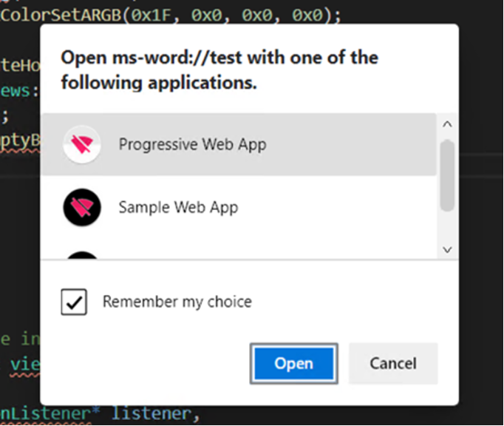Viewport: 504px width, 426px height.
Task: Click the 'nListener*' type in code
Action: point(50,413)
